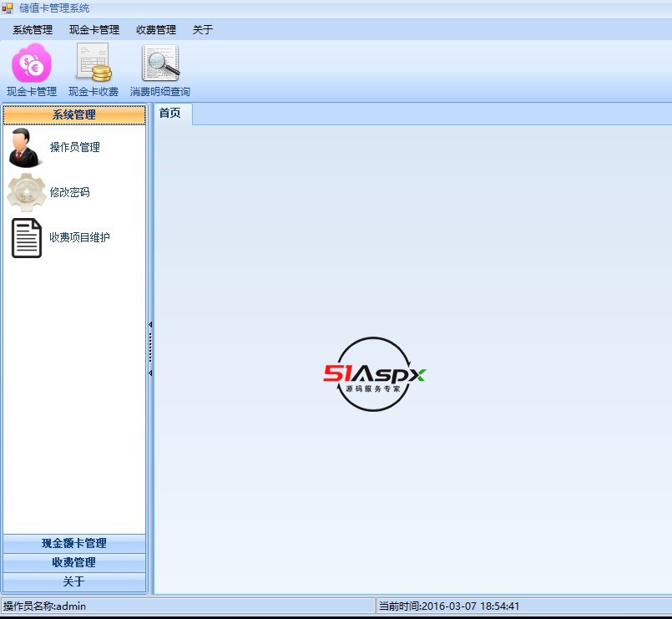Viewport: 672px width, 619px height.
Task: Click the 修改密码 gear icon
Action: 26,193
